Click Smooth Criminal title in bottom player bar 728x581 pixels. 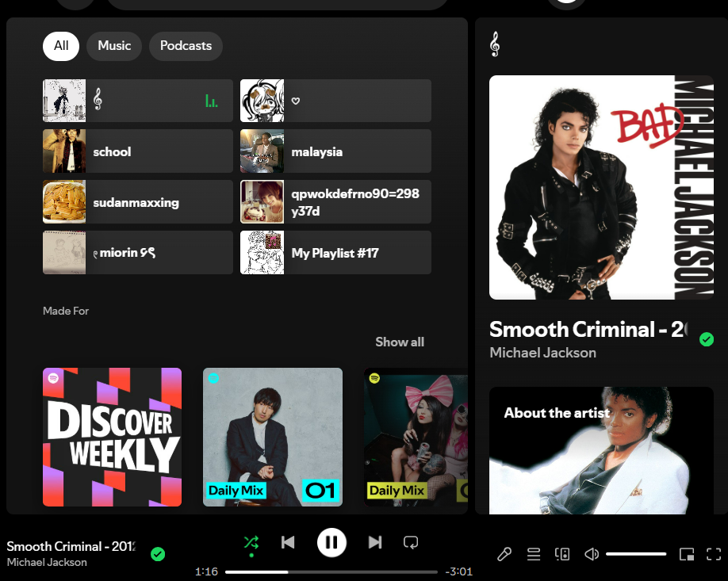71,546
